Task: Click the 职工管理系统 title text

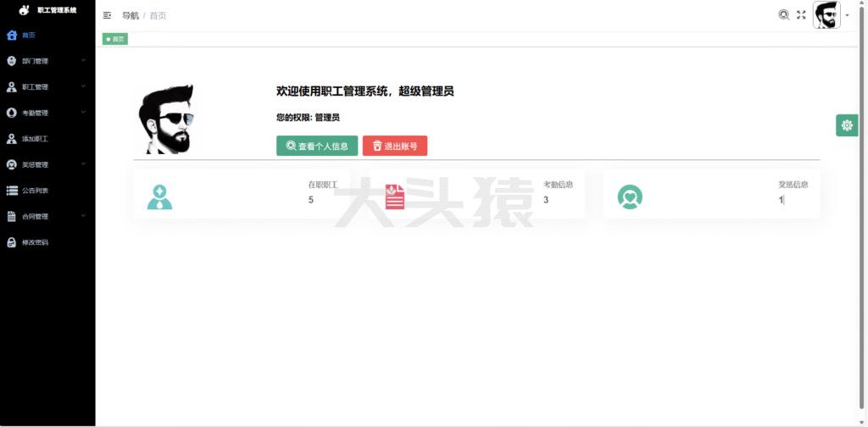Action: (x=57, y=10)
